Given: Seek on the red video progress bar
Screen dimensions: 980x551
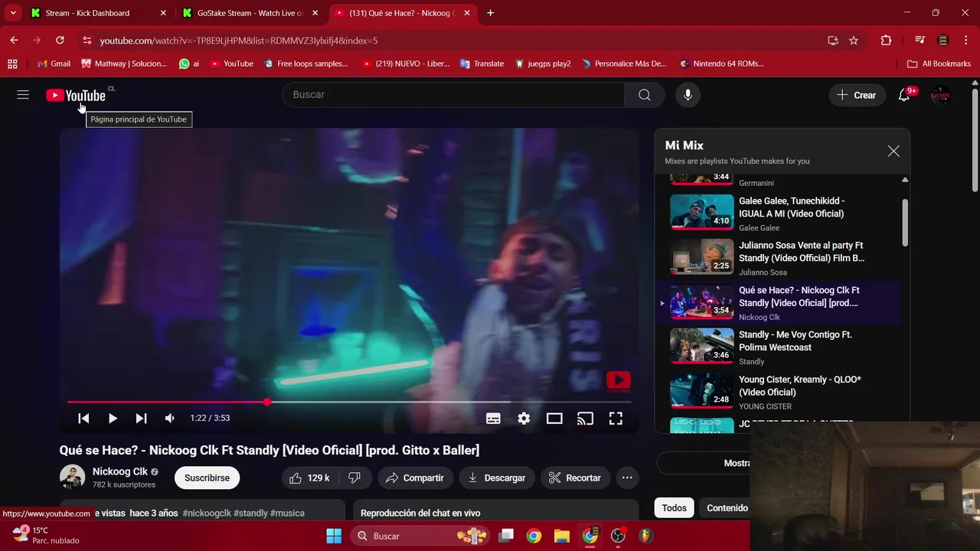Looking at the screenshot, I should pos(349,402).
